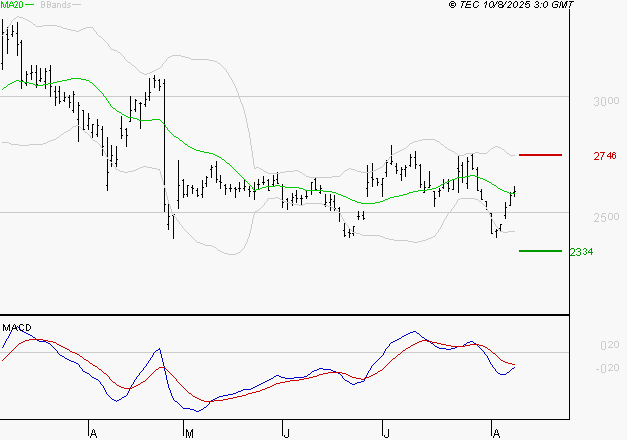Click the second J month marker on time axis
Viewport: 627px width, 440px height.
pyautogui.click(x=386, y=433)
